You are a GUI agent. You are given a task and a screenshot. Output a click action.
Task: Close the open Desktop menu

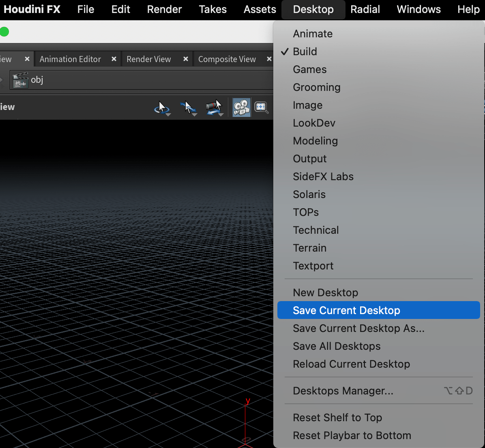click(313, 10)
